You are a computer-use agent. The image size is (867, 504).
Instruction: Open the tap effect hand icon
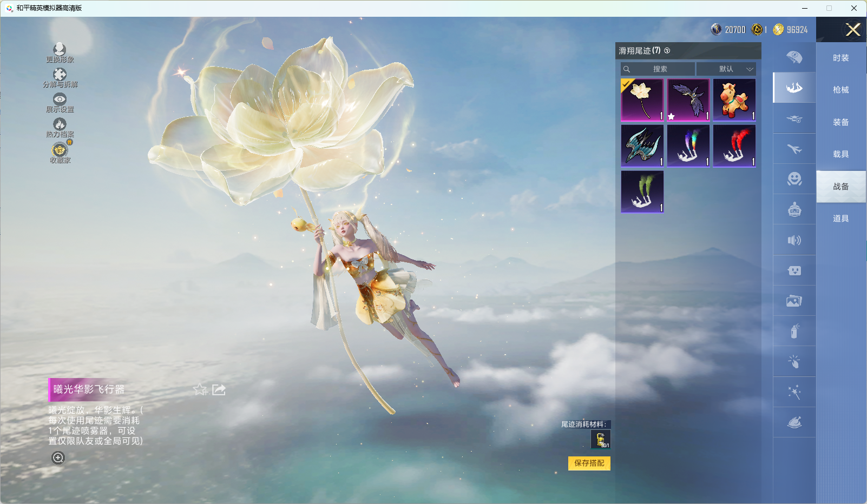point(794,361)
